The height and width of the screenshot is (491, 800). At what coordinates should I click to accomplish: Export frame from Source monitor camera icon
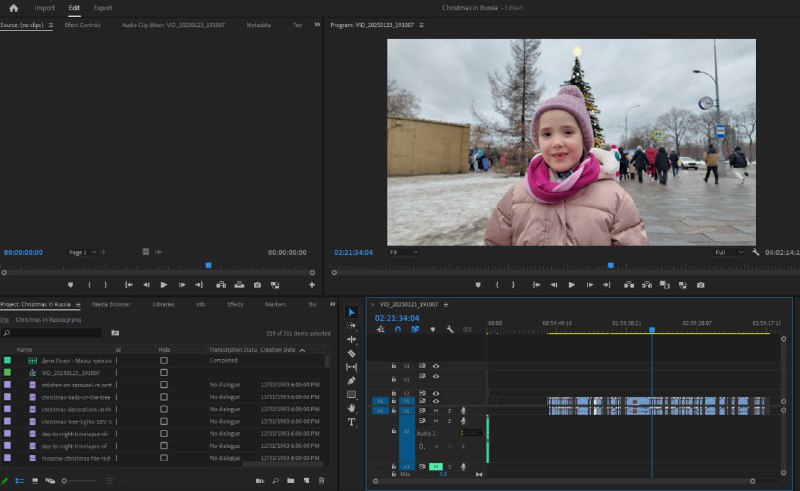coord(257,285)
